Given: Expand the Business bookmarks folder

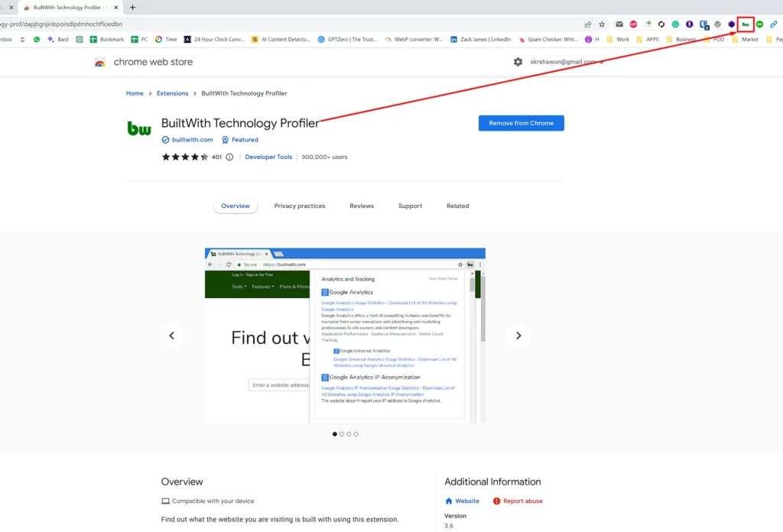Looking at the screenshot, I should [x=681, y=39].
